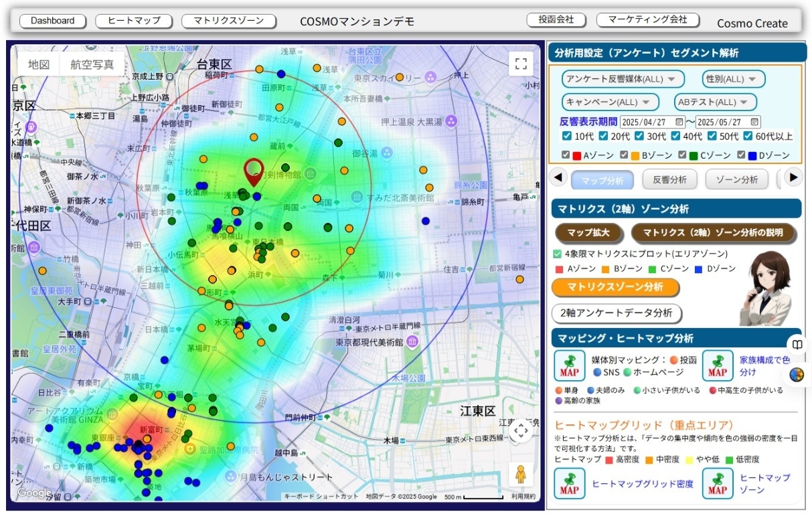Click the family composition MAP icon

718,365
